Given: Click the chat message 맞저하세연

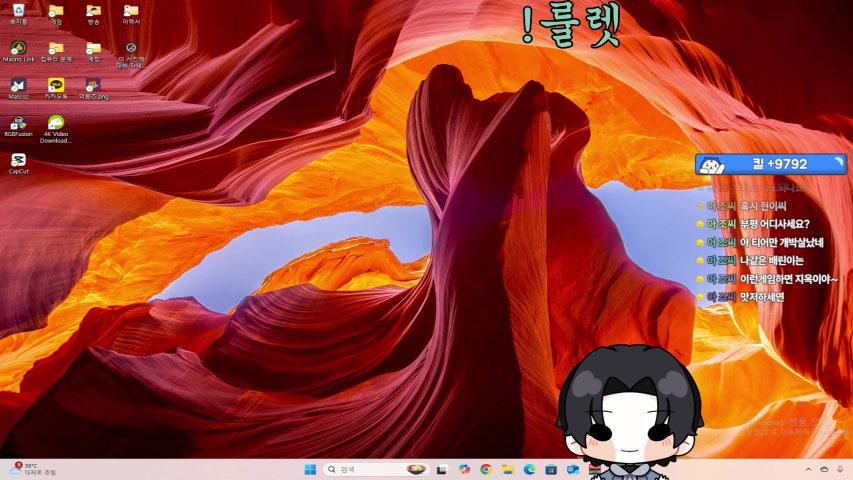Looking at the screenshot, I should click(x=762, y=297).
